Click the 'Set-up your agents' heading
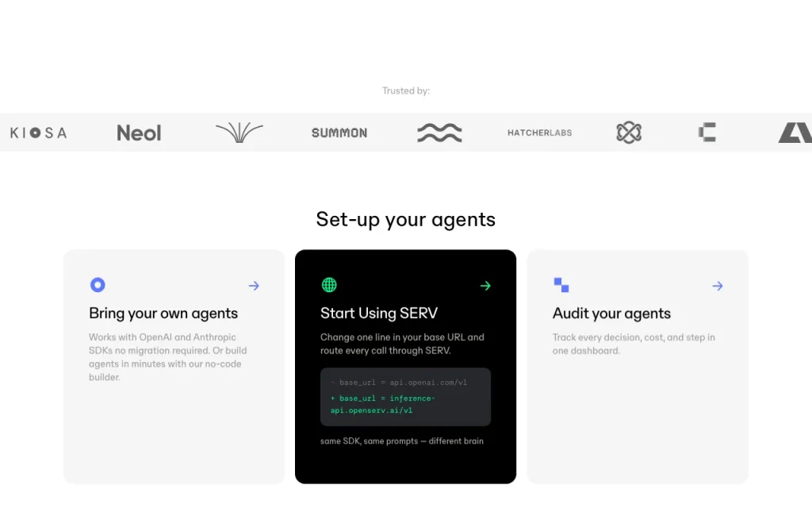812x508 pixels. point(406,219)
